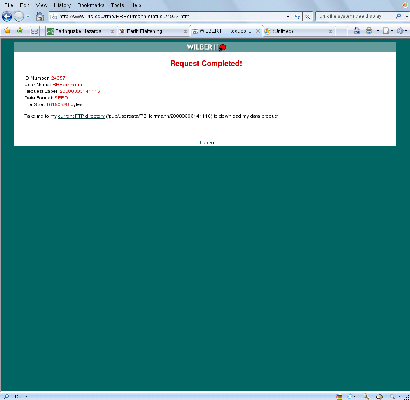Open the Page menu dropdown in command bar

pos(387,31)
